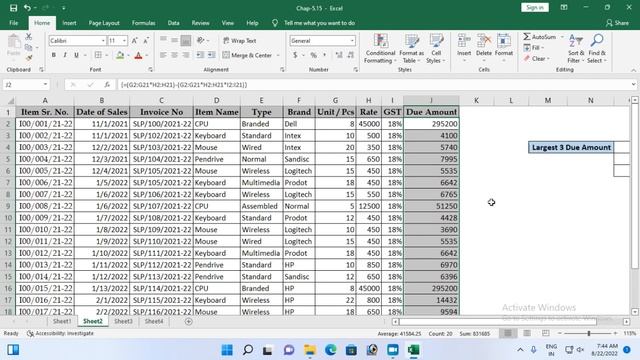The width and height of the screenshot is (640, 360).
Task: Toggle Bottom Align
Action: click(x=186, y=40)
